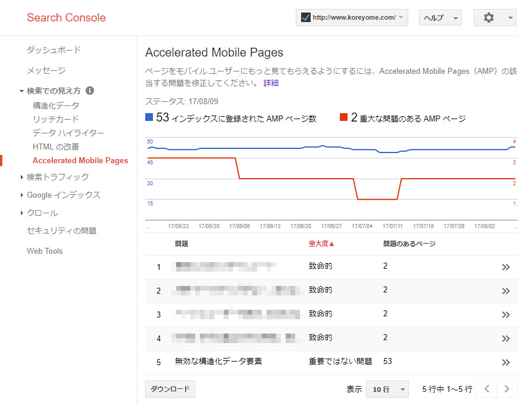Open the 10 行 rows-per-page dropdown
Screen dimensions: 532x411
387,390
